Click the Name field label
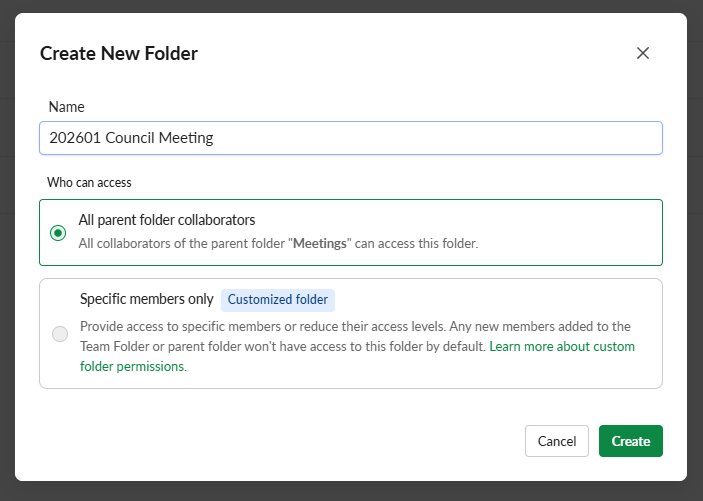Screen dimensions: 703x501 point(66,107)
